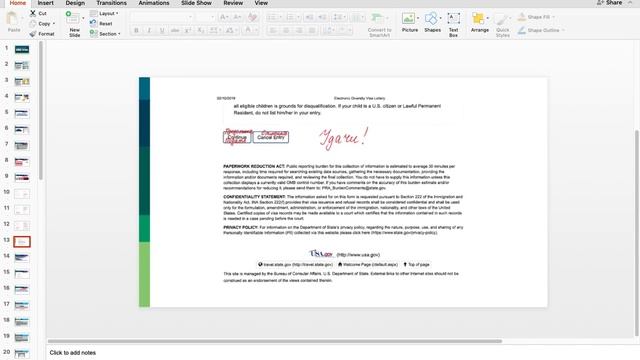Select slide 9 thumbnail
This screenshot has width=640, height=360.
pyautogui.click(x=22, y=177)
